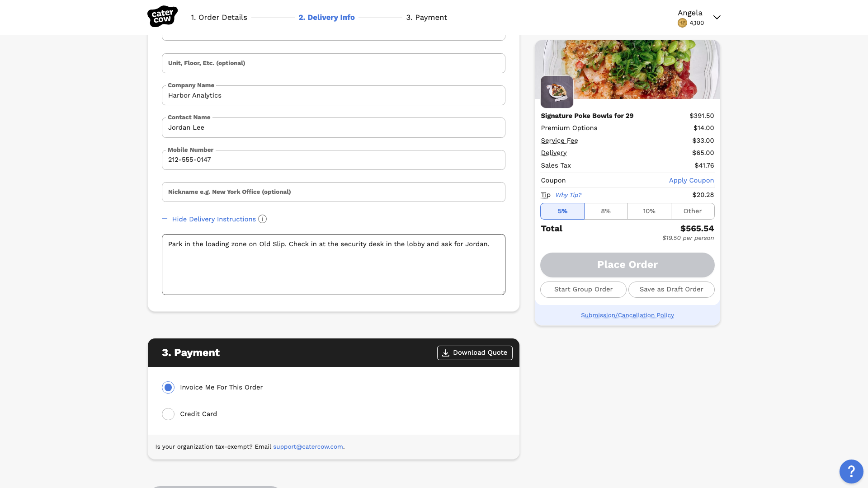Choose the 5% tip option

pyautogui.click(x=562, y=211)
